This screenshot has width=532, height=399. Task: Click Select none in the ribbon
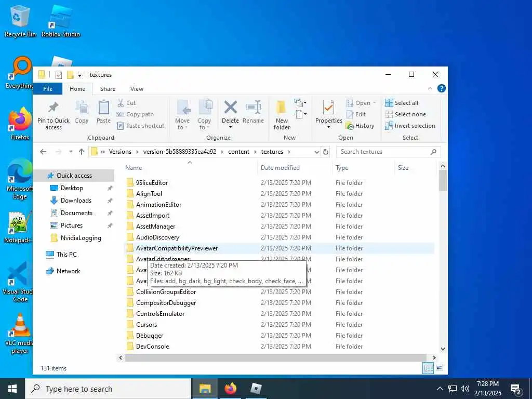pos(405,114)
